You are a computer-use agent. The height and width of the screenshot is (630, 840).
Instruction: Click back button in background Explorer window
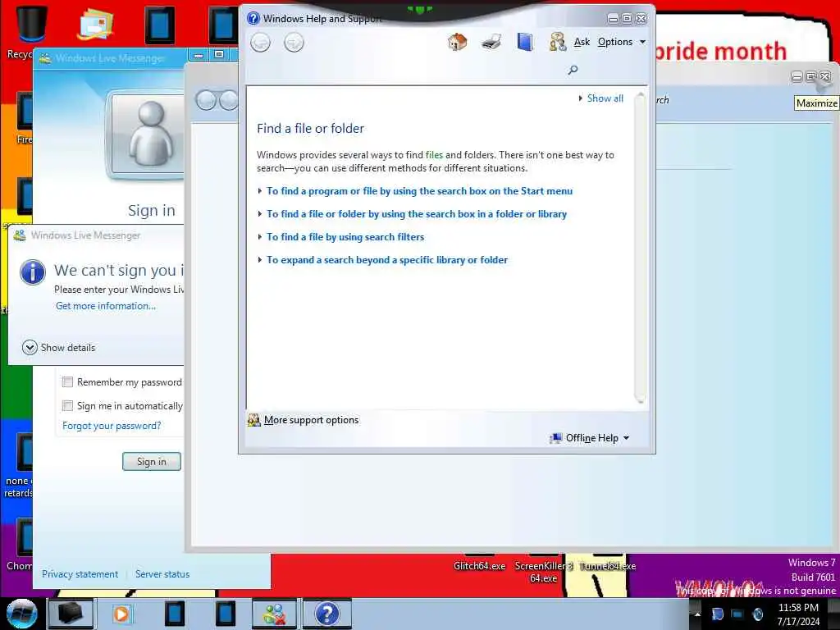click(206, 100)
